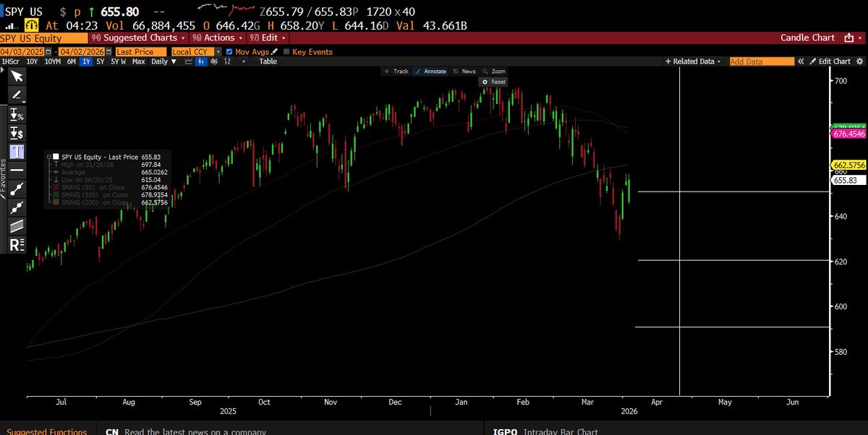The height and width of the screenshot is (435, 868).
Task: Click the Edit Chart button
Action: pos(830,61)
